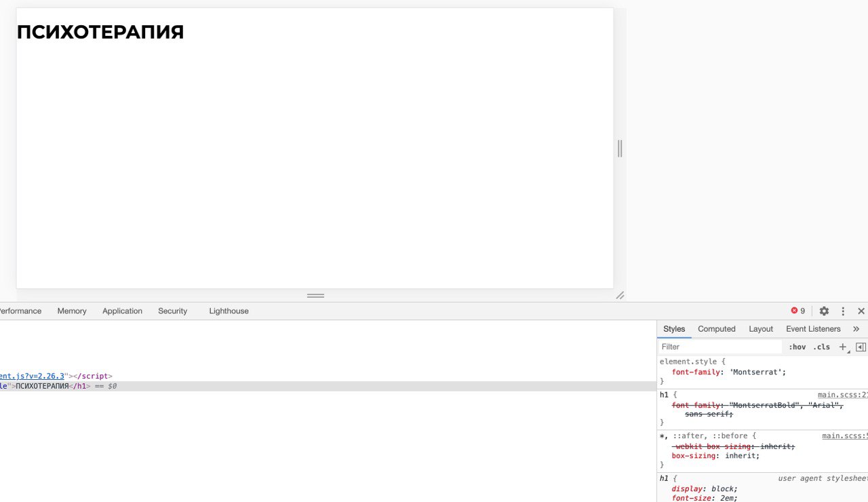
Task: Open DevTools three-dot customize menu
Action: pos(843,311)
